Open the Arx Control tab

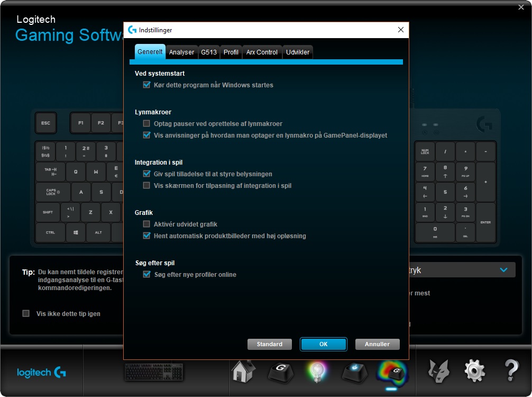(x=262, y=52)
